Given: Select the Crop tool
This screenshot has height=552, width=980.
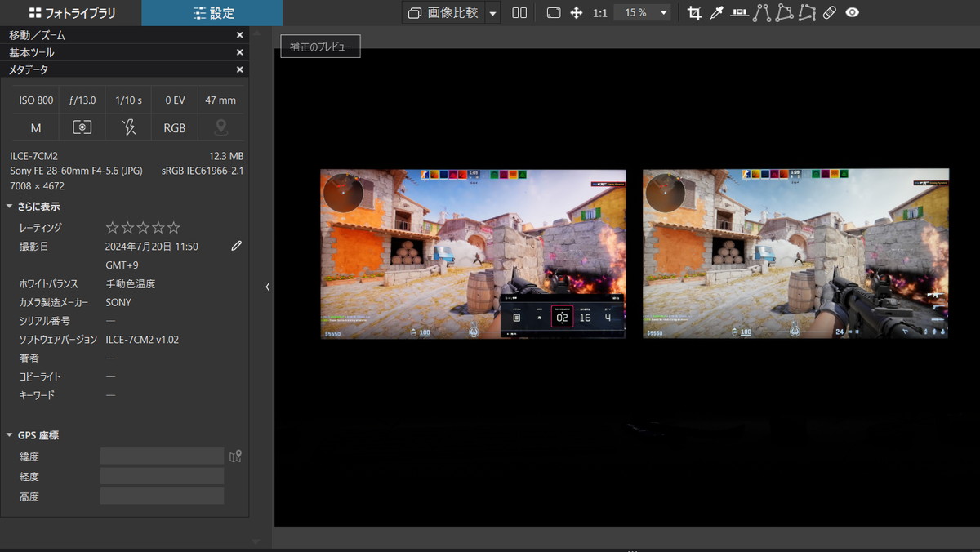Looking at the screenshot, I should pos(694,13).
